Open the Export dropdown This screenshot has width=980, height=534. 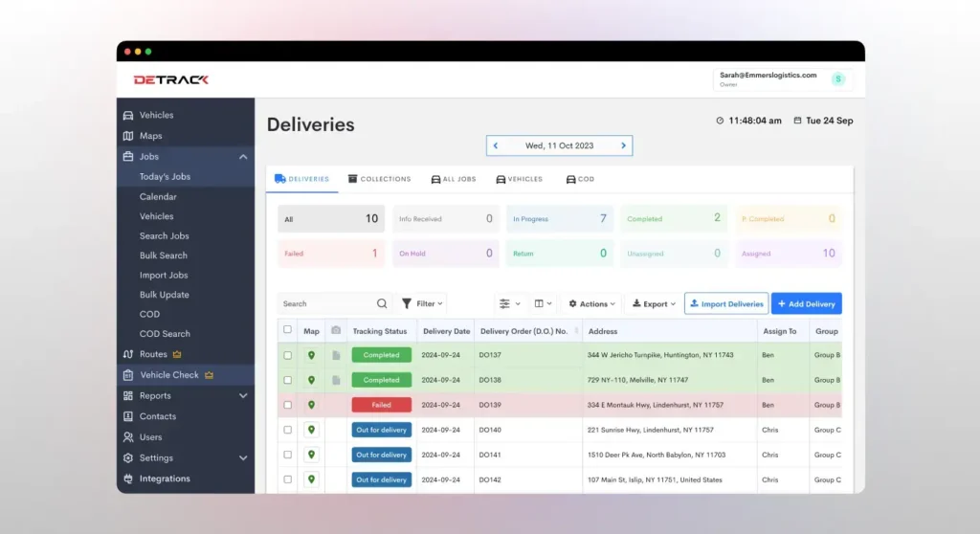(654, 304)
